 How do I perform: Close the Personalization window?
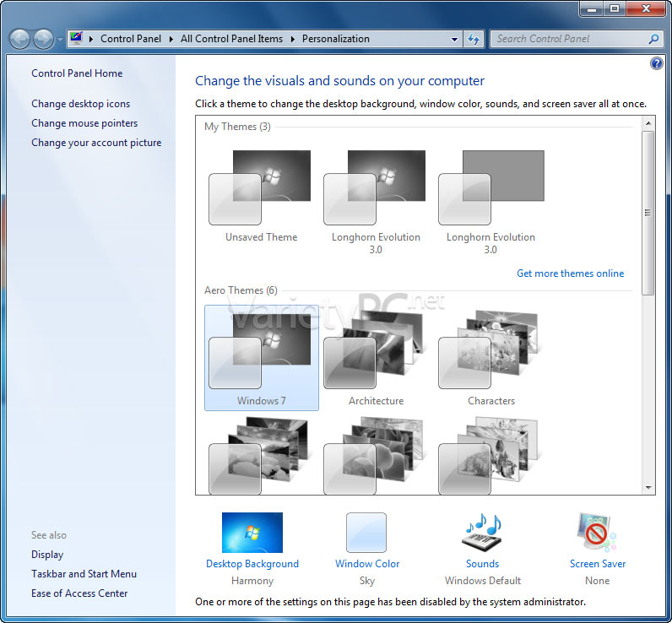pos(647,9)
